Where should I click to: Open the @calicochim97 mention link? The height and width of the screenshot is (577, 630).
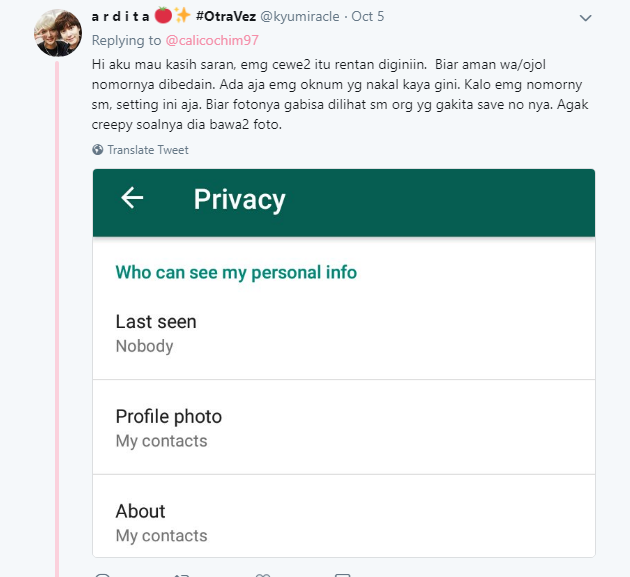212,40
